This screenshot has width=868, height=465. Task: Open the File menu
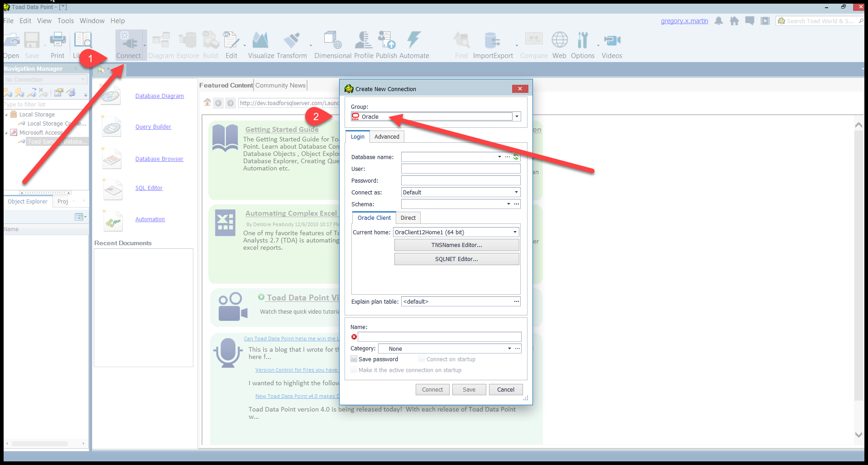tap(9, 21)
